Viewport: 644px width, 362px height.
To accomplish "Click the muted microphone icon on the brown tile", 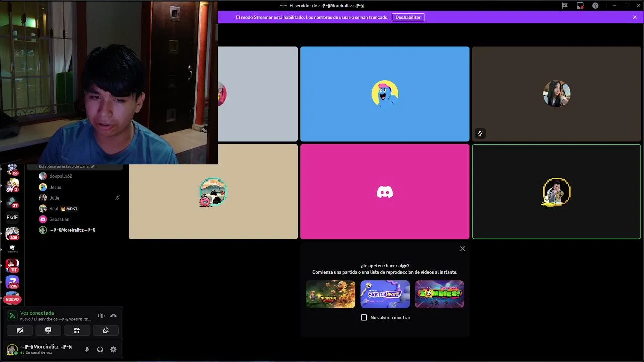I will tap(480, 134).
